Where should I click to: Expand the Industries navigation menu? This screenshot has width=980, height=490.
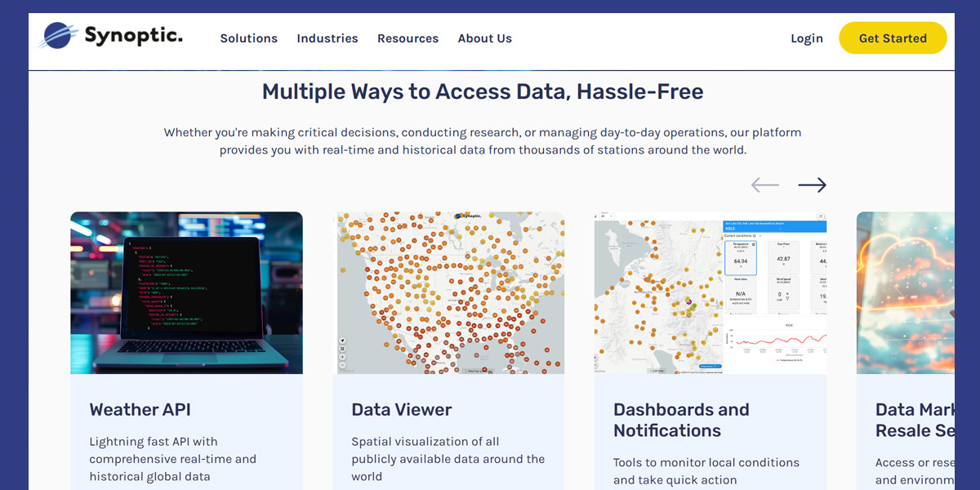click(x=327, y=38)
